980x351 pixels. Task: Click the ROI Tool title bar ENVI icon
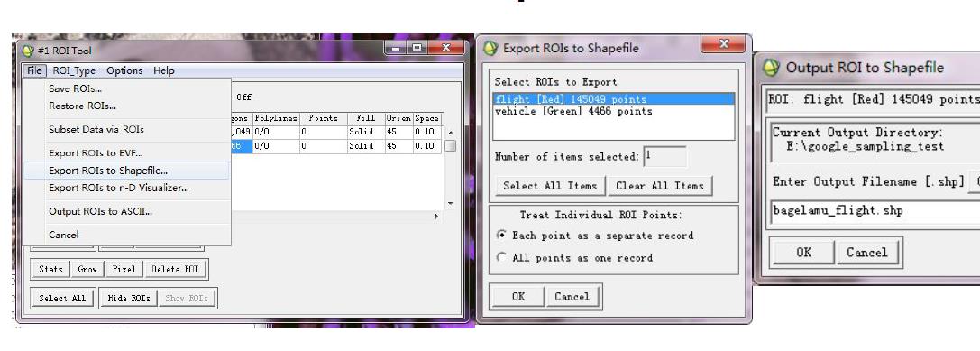[28, 51]
